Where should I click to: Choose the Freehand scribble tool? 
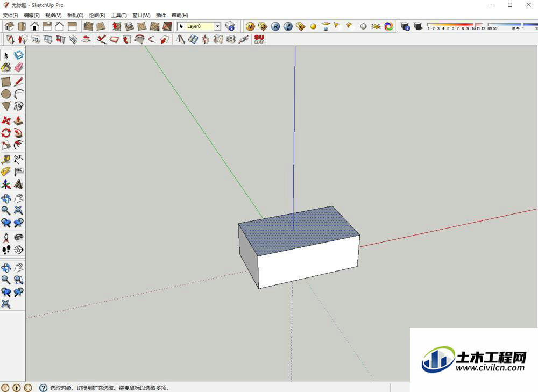pos(18,106)
